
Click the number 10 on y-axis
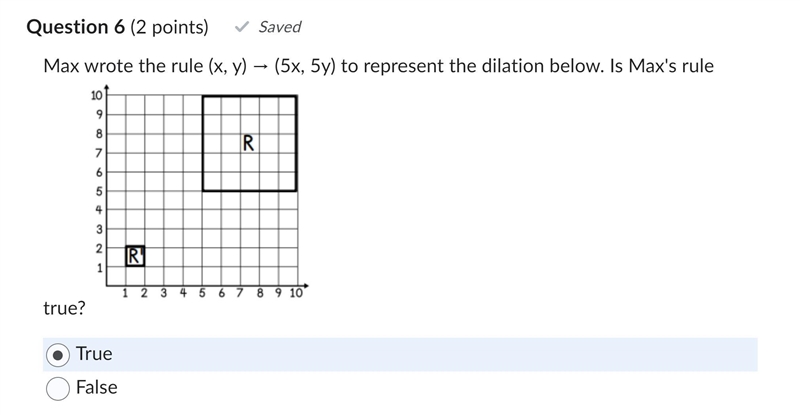[96, 95]
